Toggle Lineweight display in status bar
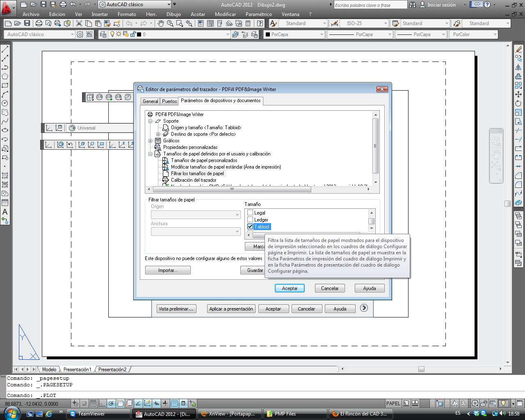Screen dimensions: 525x420 tap(165, 403)
